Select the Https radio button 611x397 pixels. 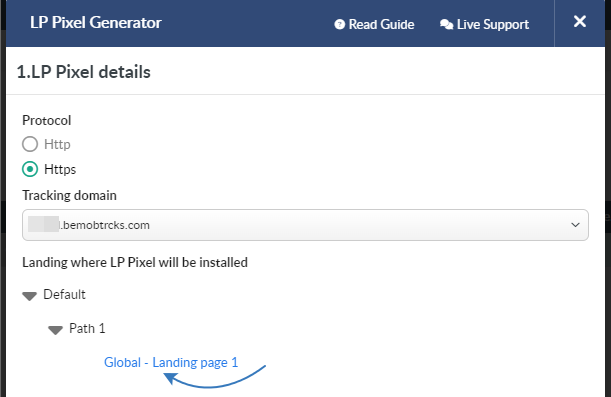click(30, 169)
